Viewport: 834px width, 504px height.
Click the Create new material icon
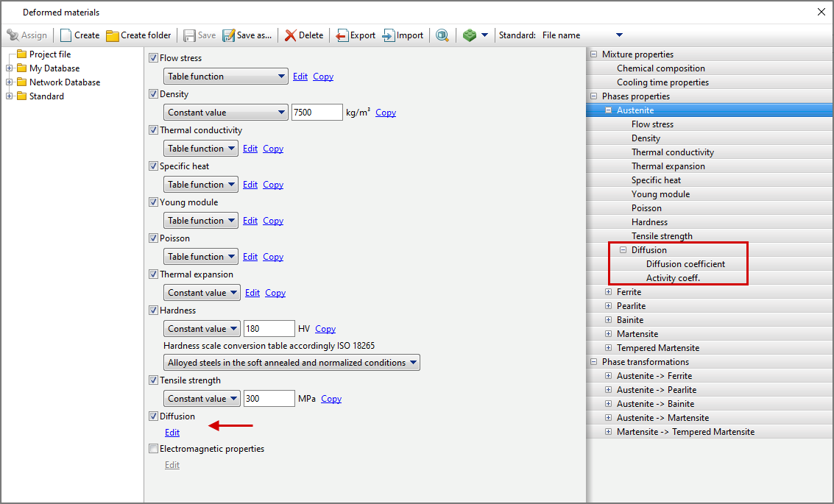[66, 35]
